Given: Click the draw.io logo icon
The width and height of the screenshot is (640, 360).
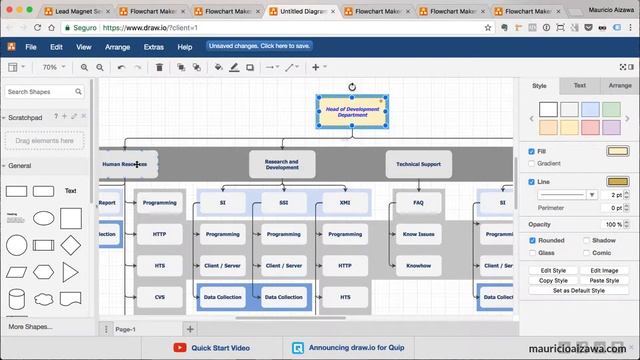Looking at the screenshot, I should coord(11,47).
